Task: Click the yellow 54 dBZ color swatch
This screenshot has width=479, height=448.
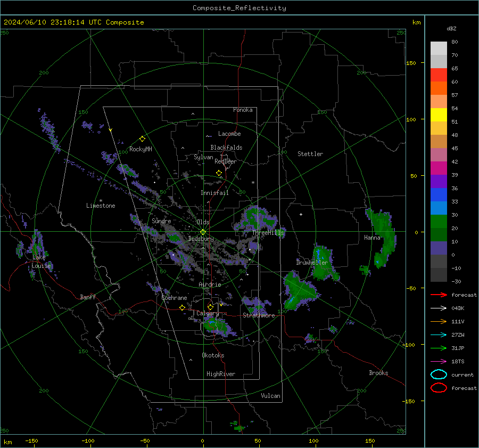Action: pyautogui.click(x=439, y=115)
